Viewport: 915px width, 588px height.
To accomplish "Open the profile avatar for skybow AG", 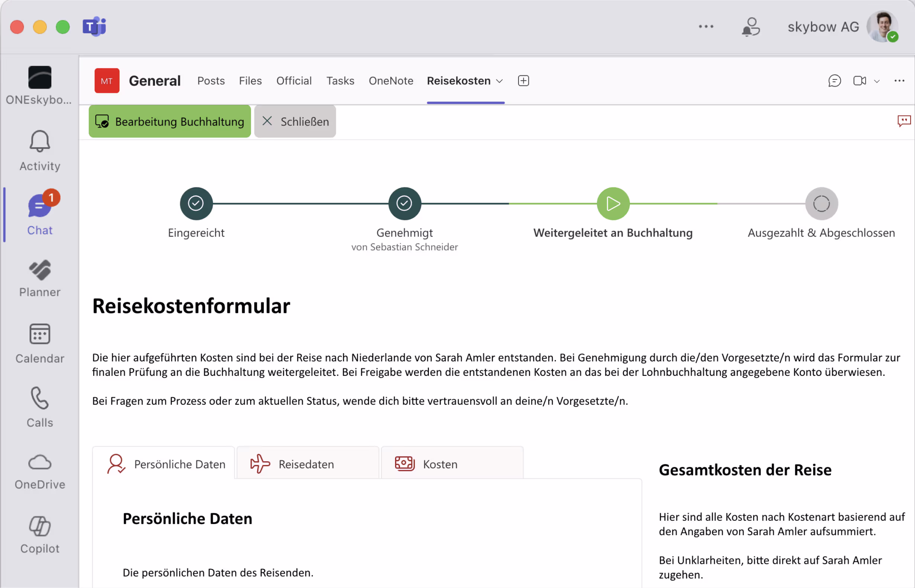I will coord(883,27).
